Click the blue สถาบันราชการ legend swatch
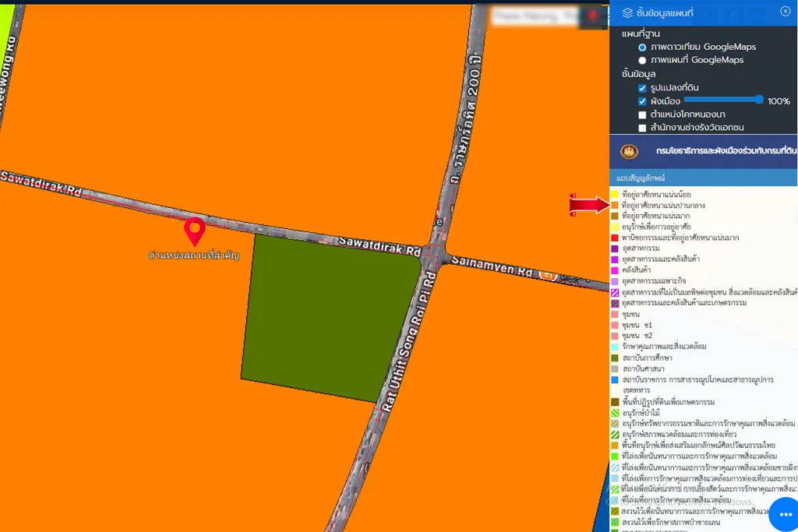 615,379
